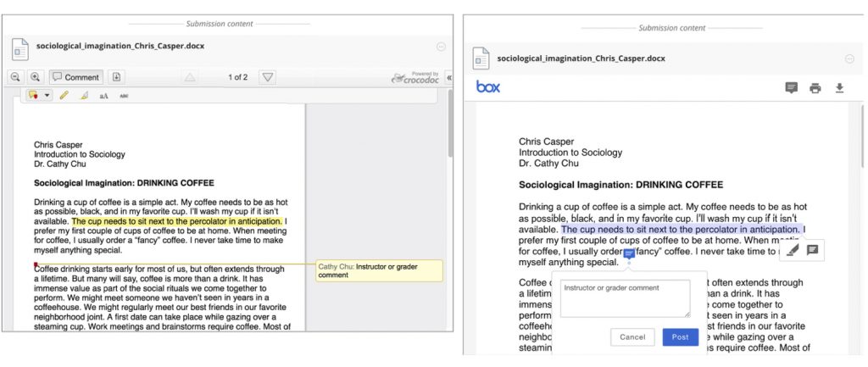
Task: Click the right document file icon
Action: pos(481,58)
